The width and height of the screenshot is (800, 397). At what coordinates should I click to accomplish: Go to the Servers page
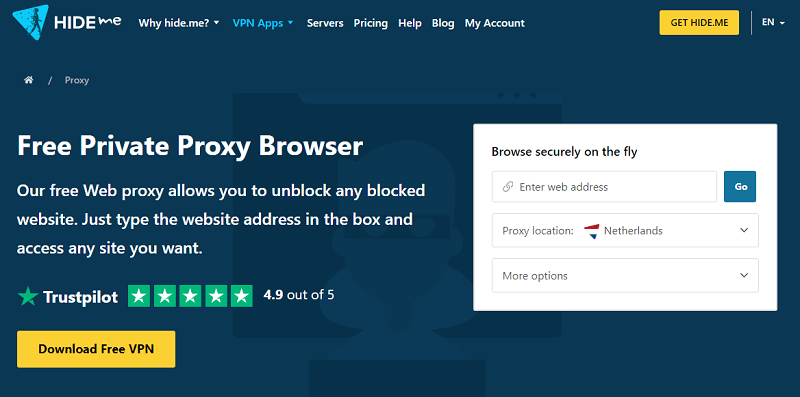(x=325, y=23)
